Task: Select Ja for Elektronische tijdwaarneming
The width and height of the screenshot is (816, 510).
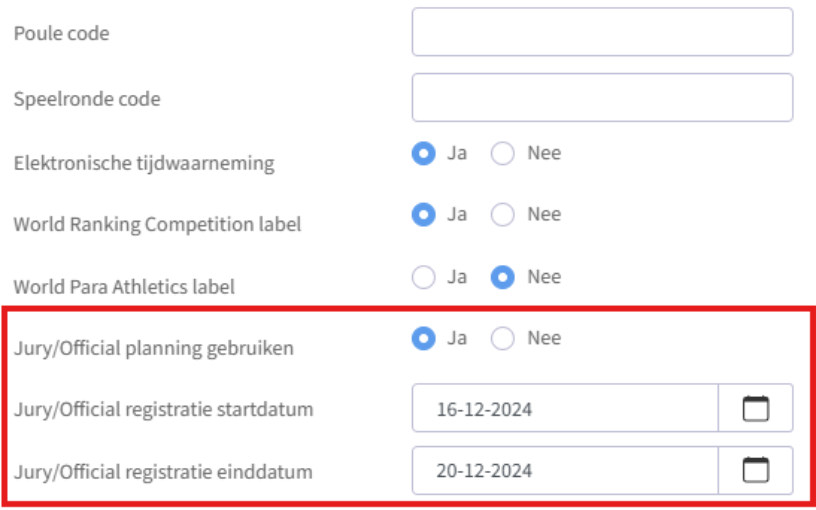Action: point(424,154)
